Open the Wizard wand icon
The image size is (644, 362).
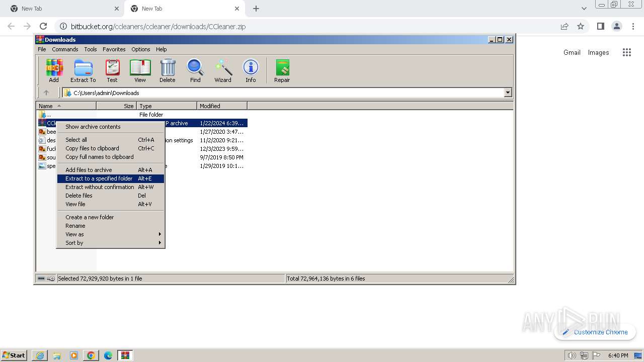tap(223, 71)
